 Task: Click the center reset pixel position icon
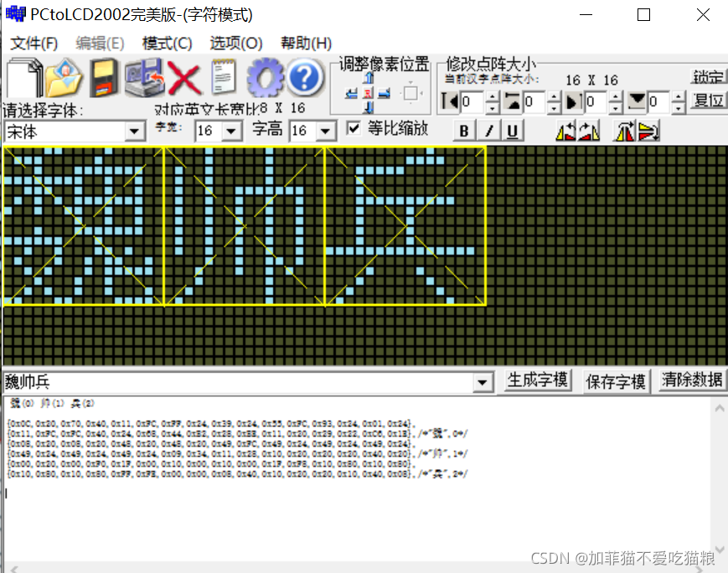(x=368, y=93)
